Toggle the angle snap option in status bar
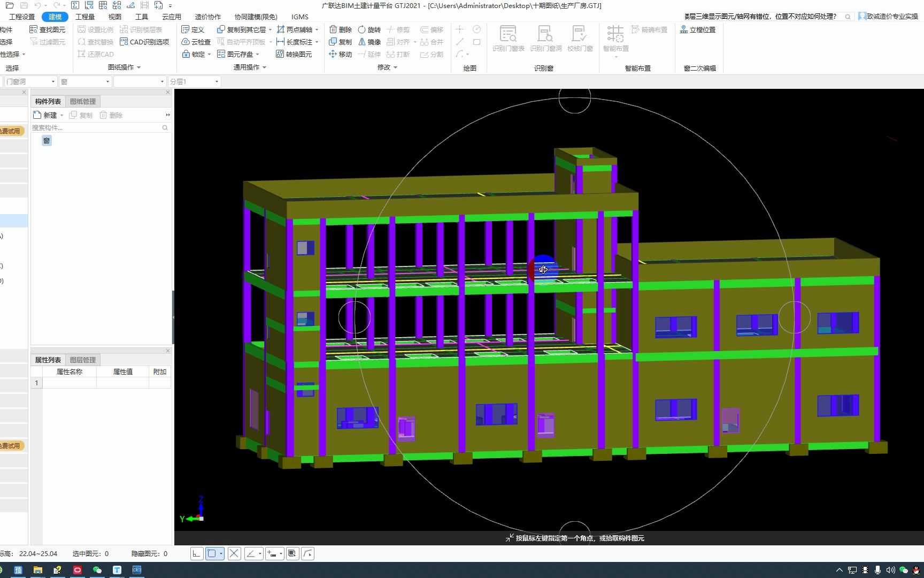Screen dimensions: 924x578 (x=253, y=553)
